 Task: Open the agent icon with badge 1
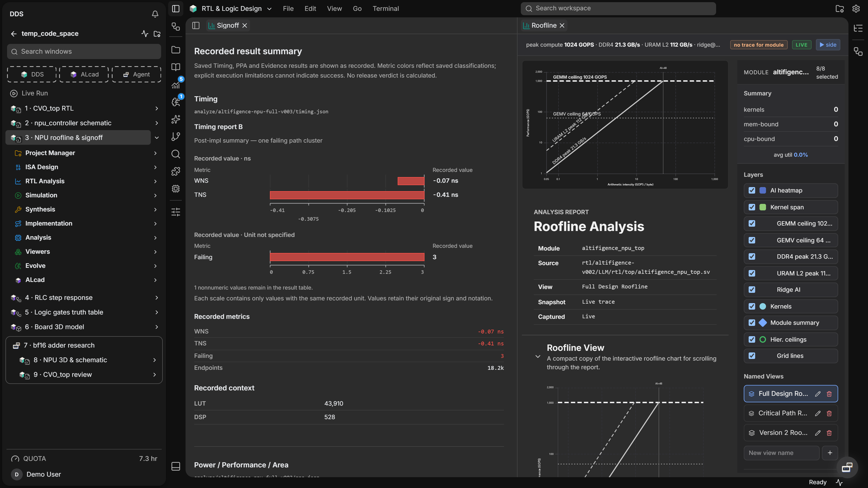pyautogui.click(x=175, y=102)
